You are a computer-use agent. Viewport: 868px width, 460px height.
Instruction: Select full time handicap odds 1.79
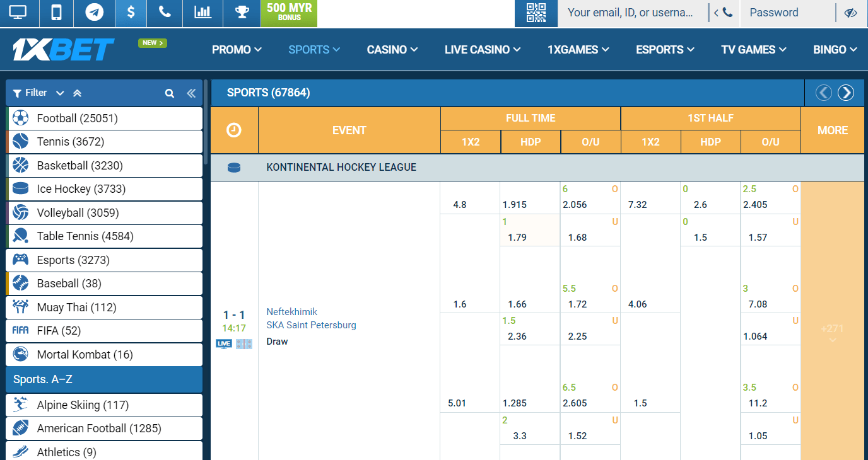tap(530, 231)
